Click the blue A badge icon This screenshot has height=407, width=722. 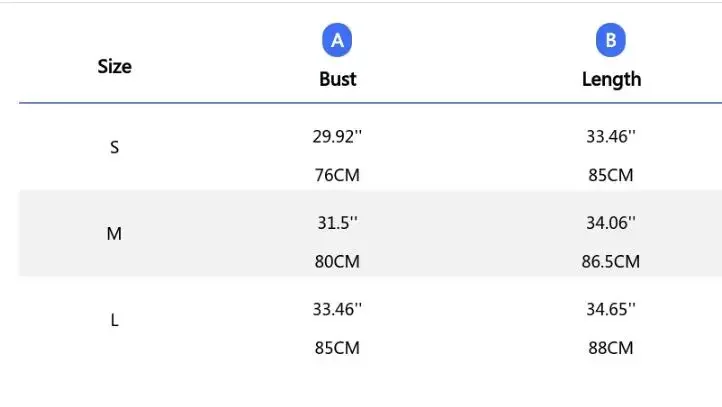coord(337,41)
